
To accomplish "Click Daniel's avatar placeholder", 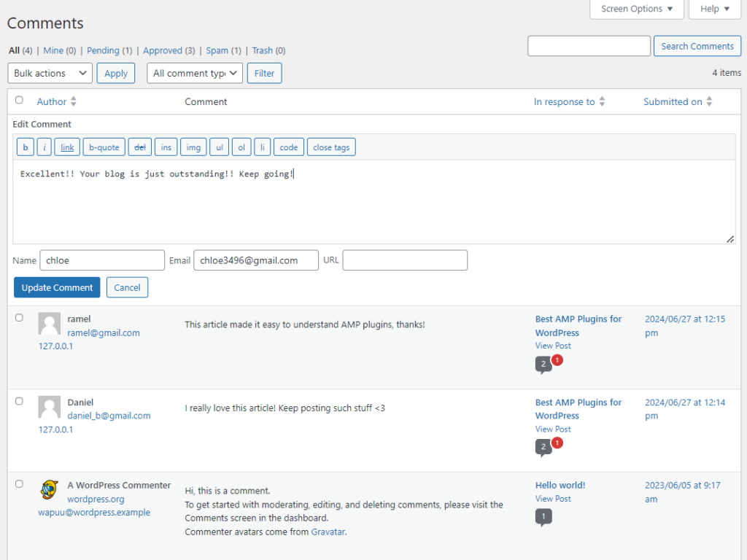I will [49, 407].
